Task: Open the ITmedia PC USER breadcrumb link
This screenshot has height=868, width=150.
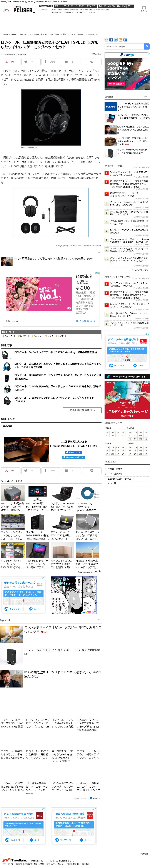Action: click(x=8, y=34)
